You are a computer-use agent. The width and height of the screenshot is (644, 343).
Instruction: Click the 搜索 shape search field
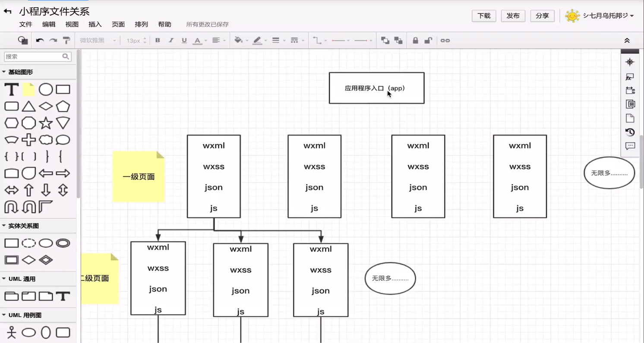click(37, 57)
